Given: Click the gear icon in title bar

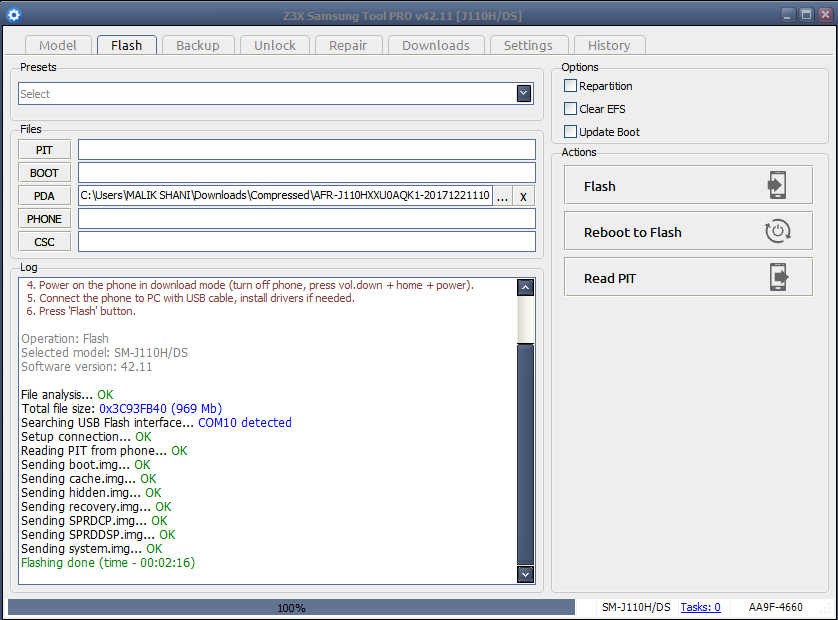Looking at the screenshot, I should 14,15.
